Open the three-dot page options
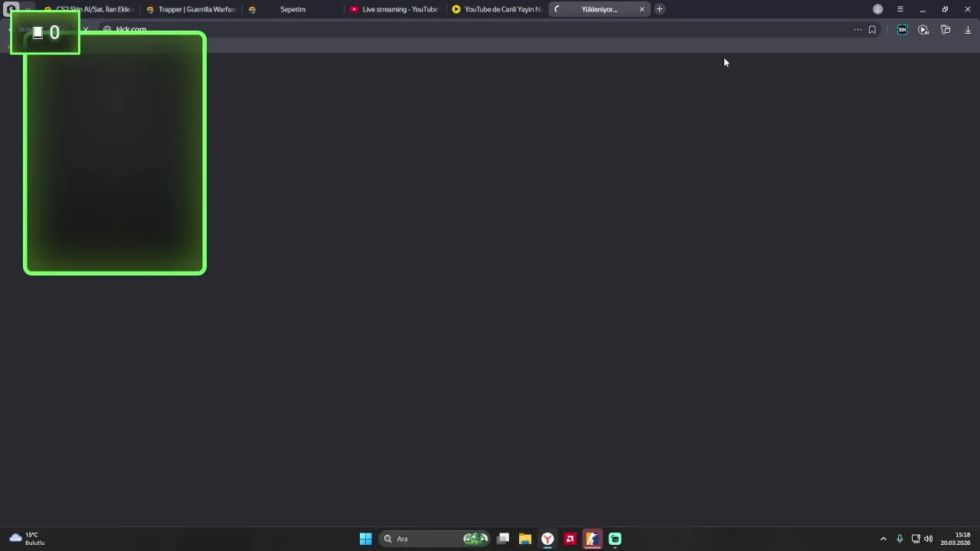This screenshot has height=551, width=980. coord(857,30)
